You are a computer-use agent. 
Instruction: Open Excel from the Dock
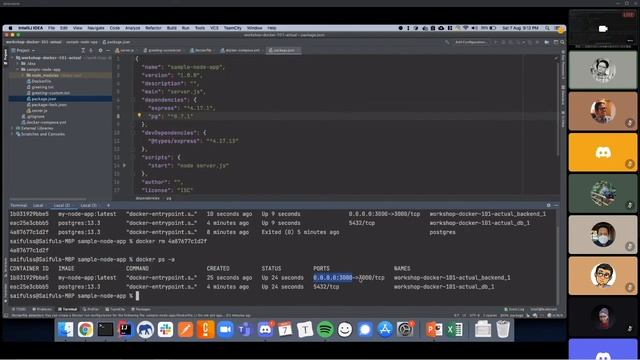(x=454, y=329)
